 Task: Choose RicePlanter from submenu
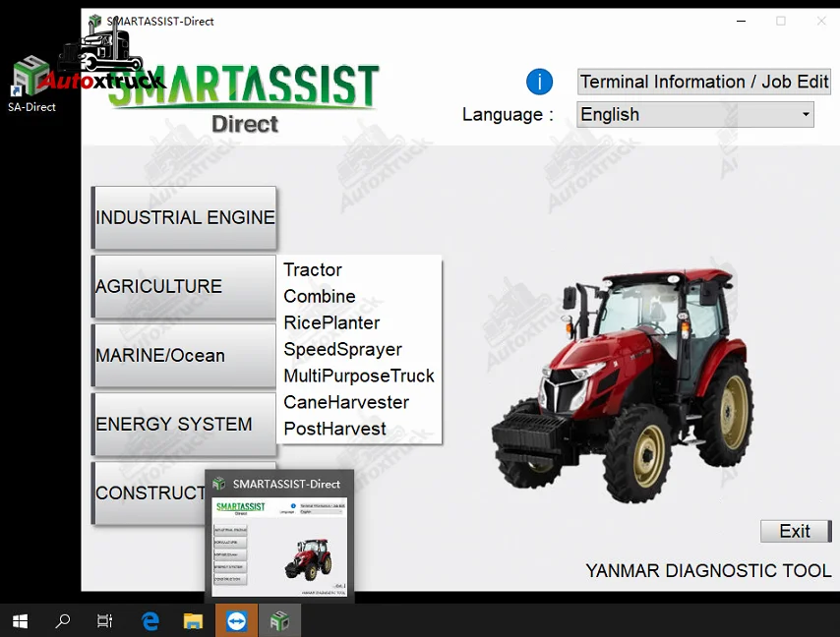331,322
